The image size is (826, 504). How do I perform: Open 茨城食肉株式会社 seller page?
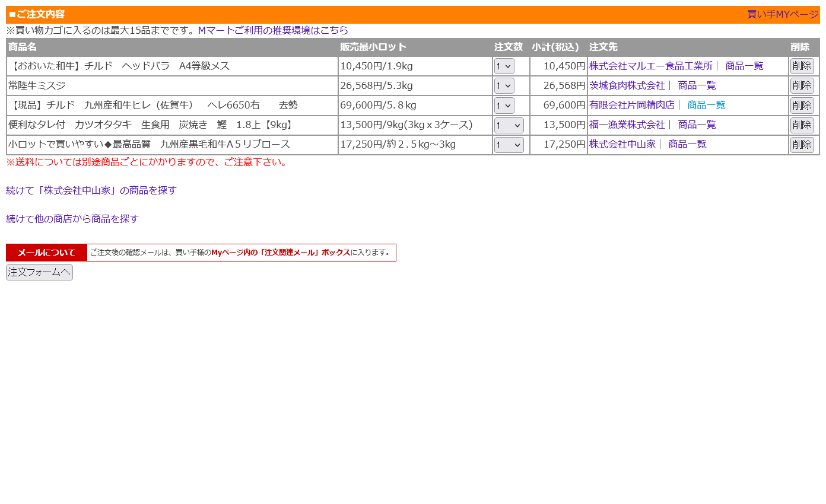627,85
